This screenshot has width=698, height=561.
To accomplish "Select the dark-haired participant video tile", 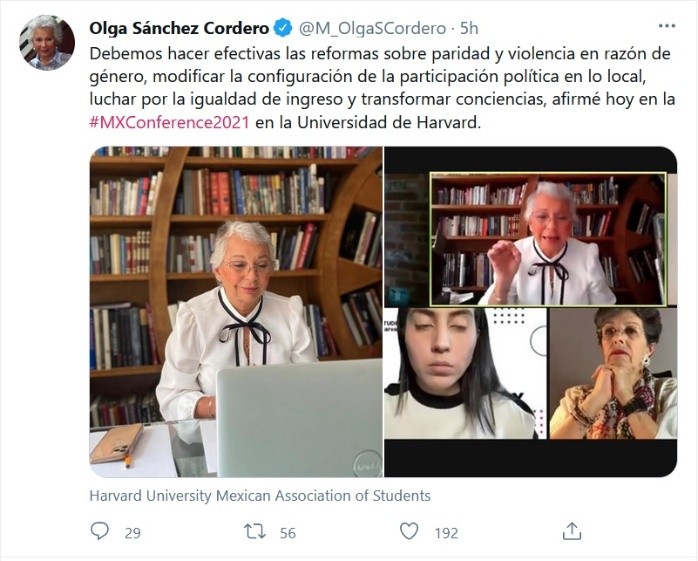I will tap(465, 373).
